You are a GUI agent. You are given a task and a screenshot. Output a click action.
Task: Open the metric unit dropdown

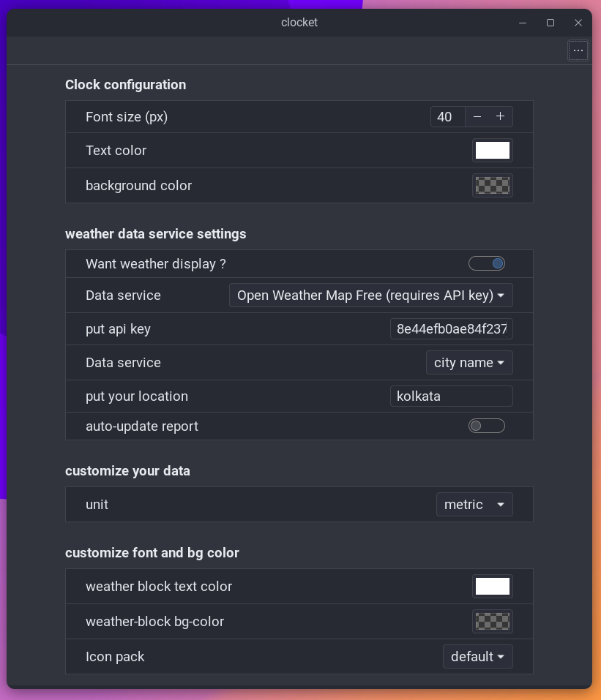pyautogui.click(x=474, y=505)
